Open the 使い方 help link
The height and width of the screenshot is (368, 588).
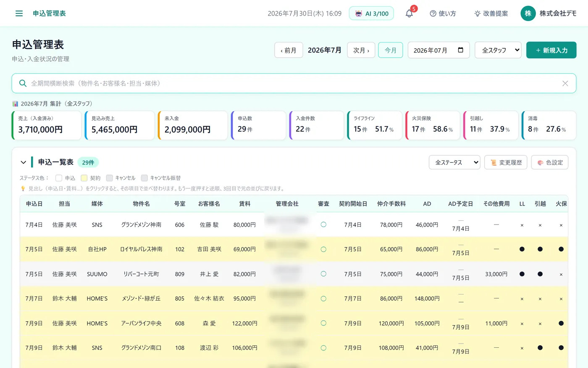[x=443, y=13]
